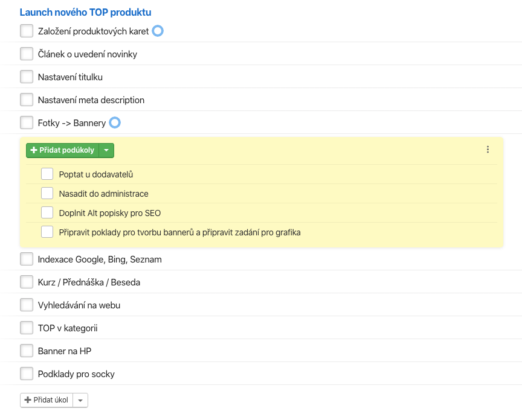The height and width of the screenshot is (420, 522).
Task: Expand the dropdown arrow next to Přidat úkol
Action: pyautogui.click(x=80, y=400)
